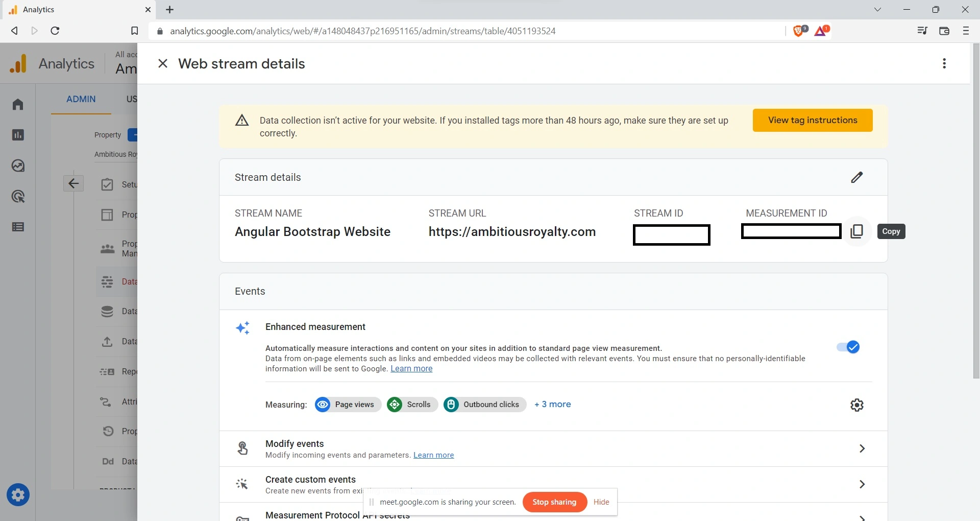The image size is (980, 521).
Task: Select the Analytics browser tab
Action: 77,10
